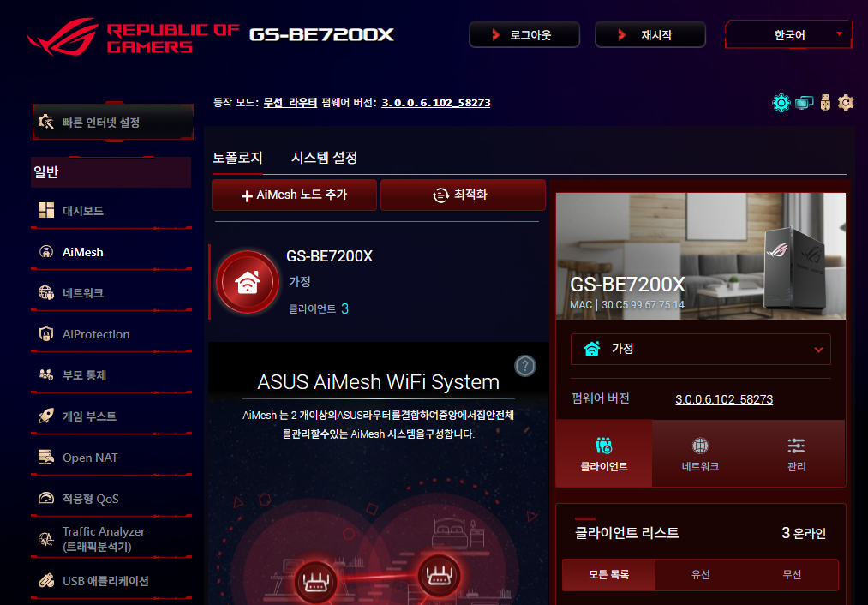
Task: Select the 모든 목록 client filter tab
Action: tap(609, 574)
